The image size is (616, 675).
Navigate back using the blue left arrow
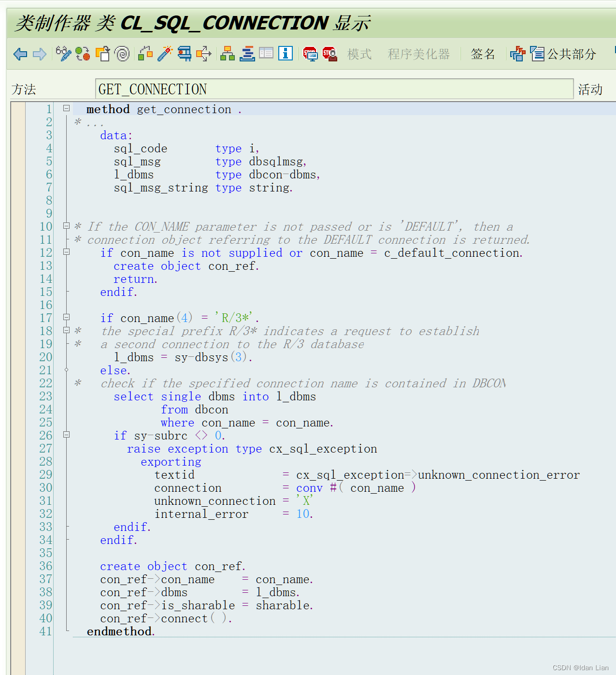[20, 54]
